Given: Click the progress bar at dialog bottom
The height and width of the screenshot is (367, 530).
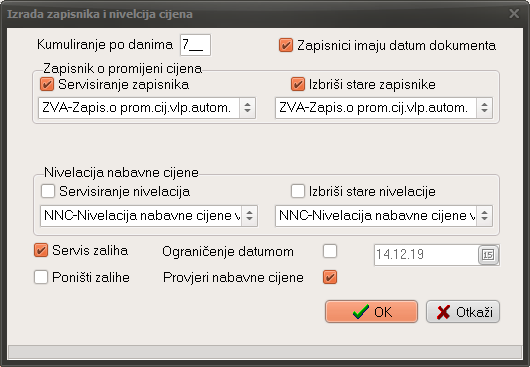Looking at the screenshot, I should click(265, 352).
